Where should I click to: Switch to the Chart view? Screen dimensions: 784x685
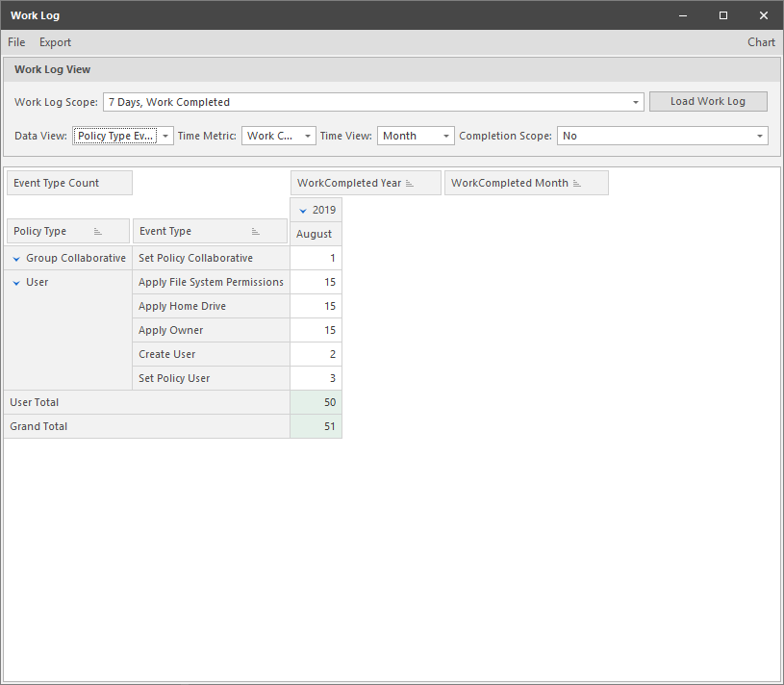coord(761,42)
